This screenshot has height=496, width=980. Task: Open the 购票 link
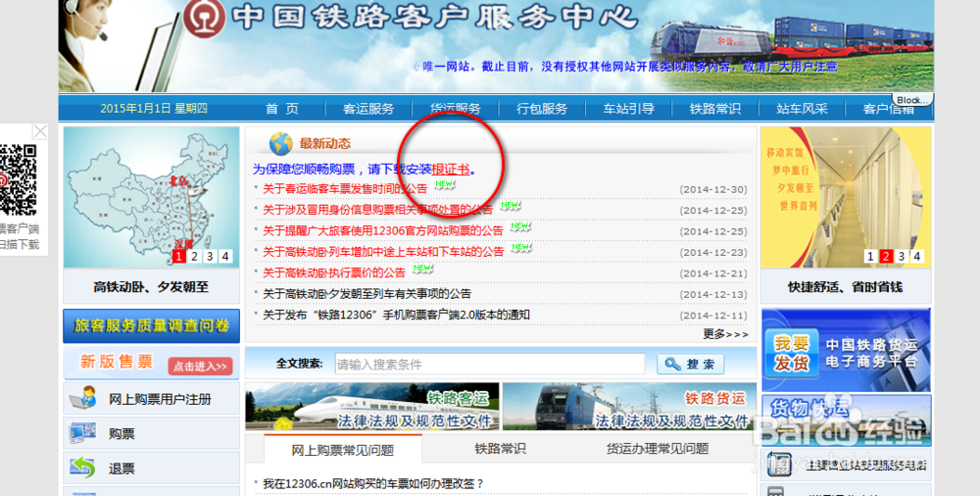tap(122, 433)
